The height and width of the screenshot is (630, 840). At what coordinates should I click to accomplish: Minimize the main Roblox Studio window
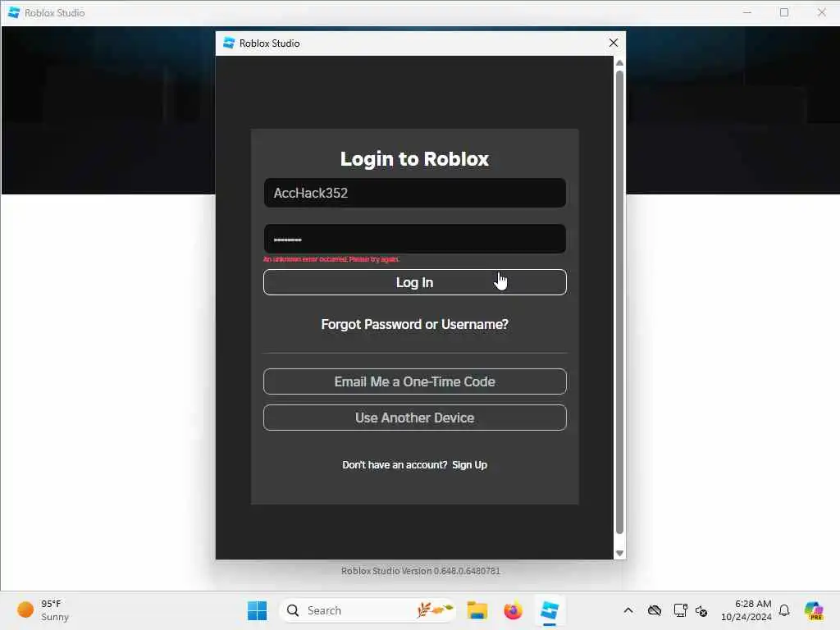click(x=746, y=12)
